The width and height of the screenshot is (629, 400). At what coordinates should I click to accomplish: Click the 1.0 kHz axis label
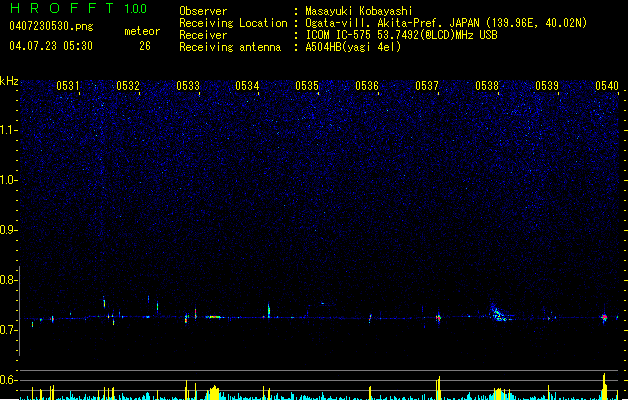click(9, 180)
